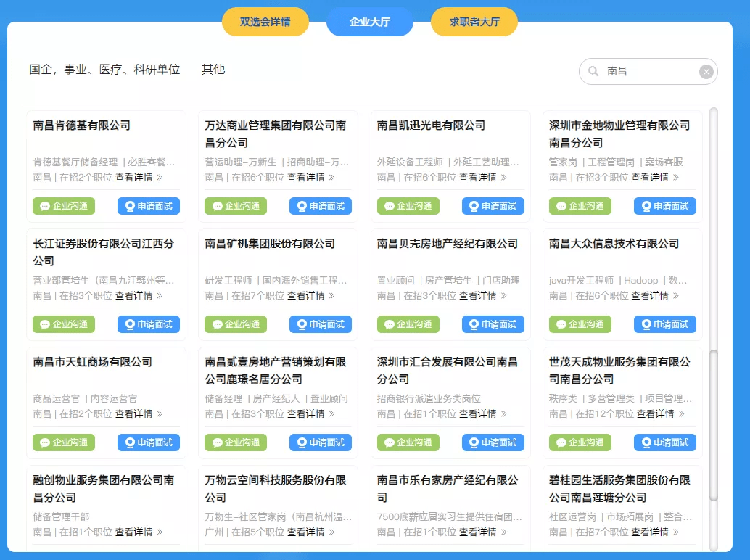Select the 其他 category
The width and height of the screenshot is (750, 560).
(213, 70)
